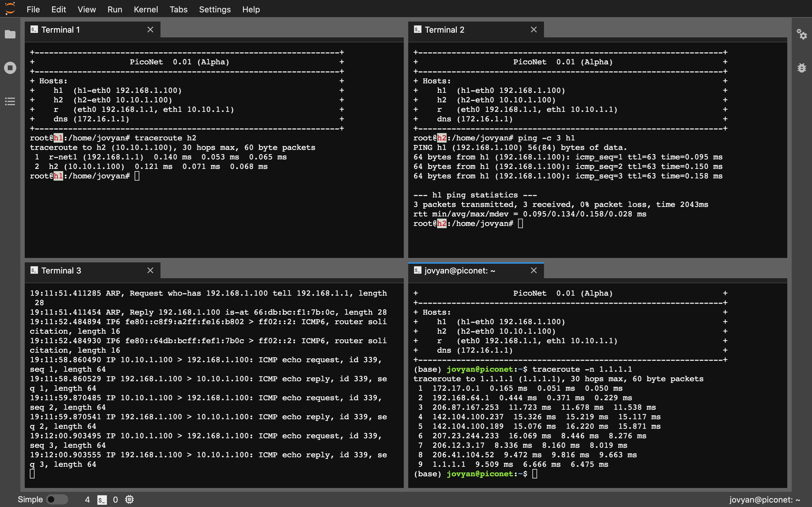Click the Jupyter logo in the top-left corner
812x507 pixels.
pos(10,9)
